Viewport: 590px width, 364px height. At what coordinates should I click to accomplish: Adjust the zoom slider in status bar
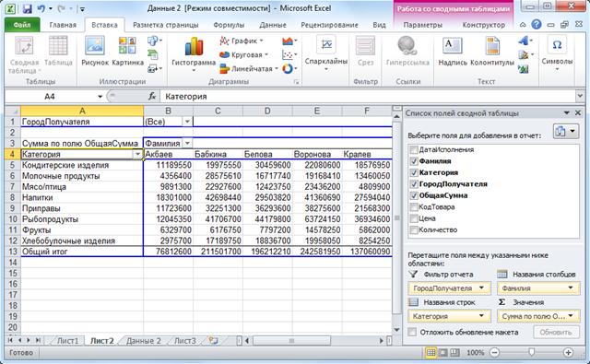(531, 352)
